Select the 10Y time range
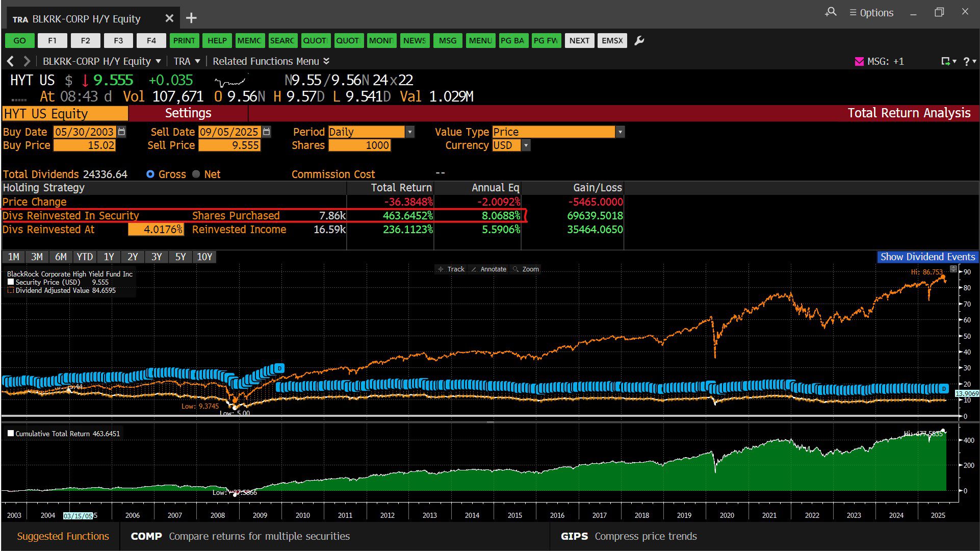Screen dimensions: 980x551 (x=204, y=257)
